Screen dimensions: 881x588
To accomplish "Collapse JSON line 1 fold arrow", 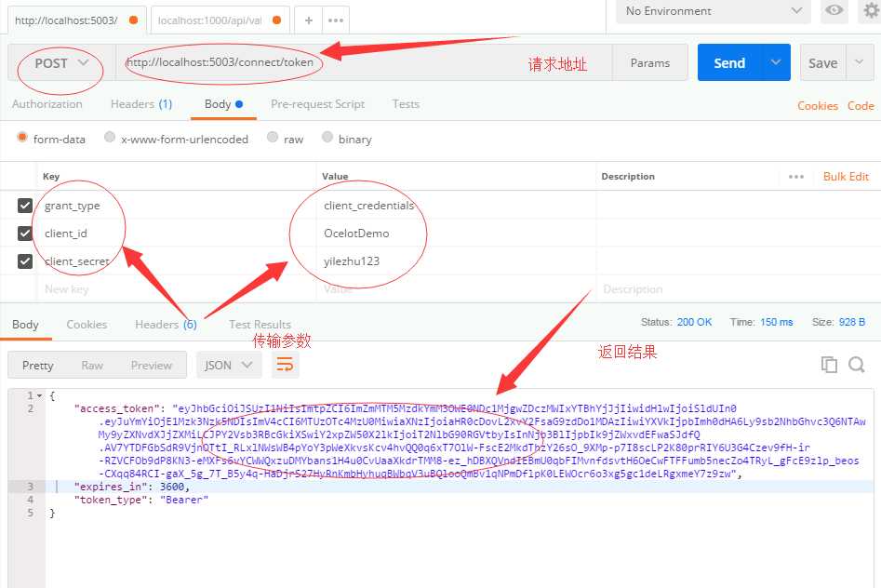I will coord(39,395).
